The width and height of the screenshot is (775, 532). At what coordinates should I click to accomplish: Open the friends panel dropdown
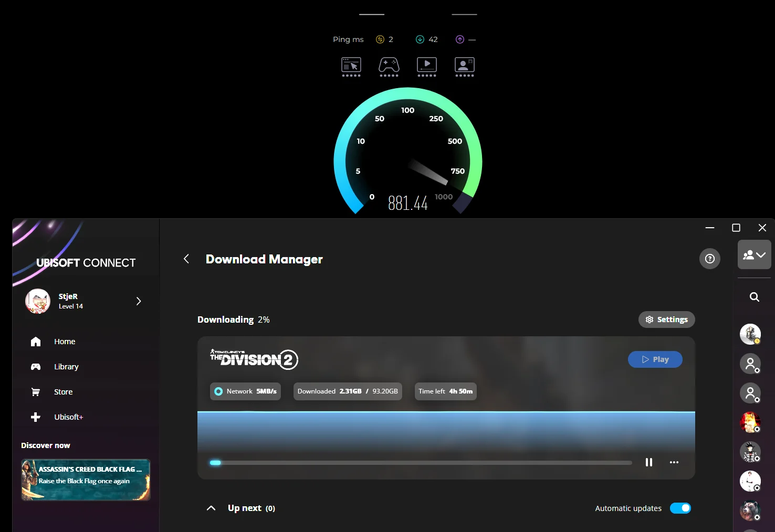(755, 255)
